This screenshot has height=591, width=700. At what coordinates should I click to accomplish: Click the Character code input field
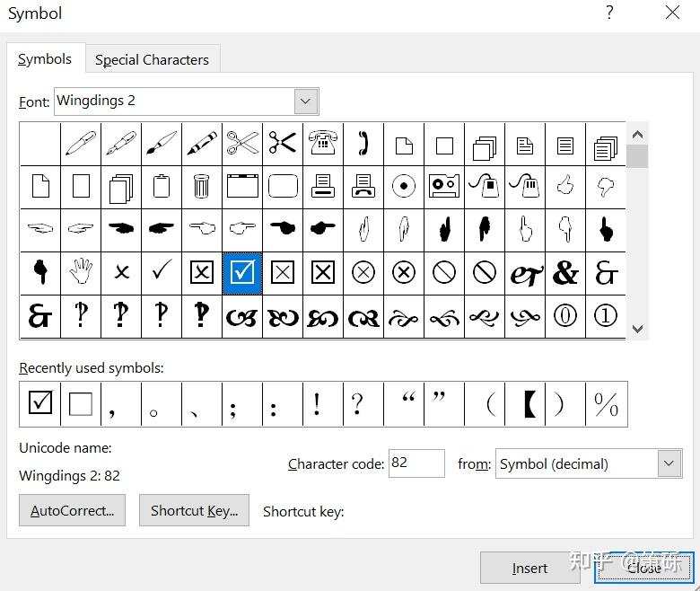[416, 463]
